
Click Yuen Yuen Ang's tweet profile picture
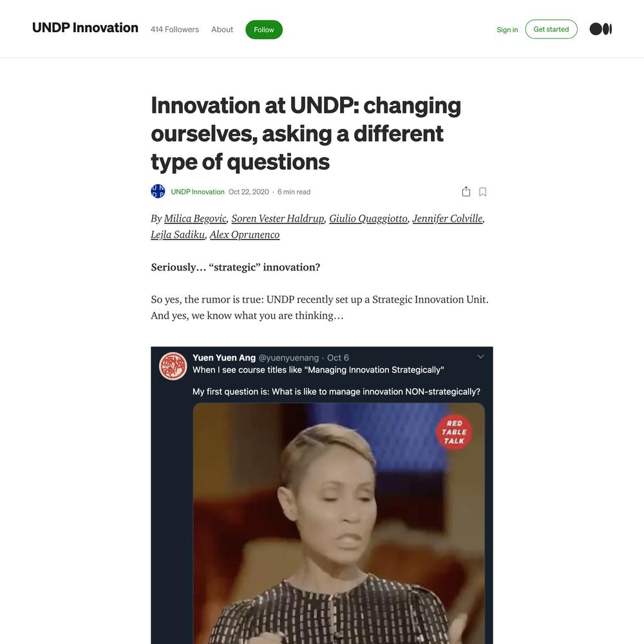[173, 366]
